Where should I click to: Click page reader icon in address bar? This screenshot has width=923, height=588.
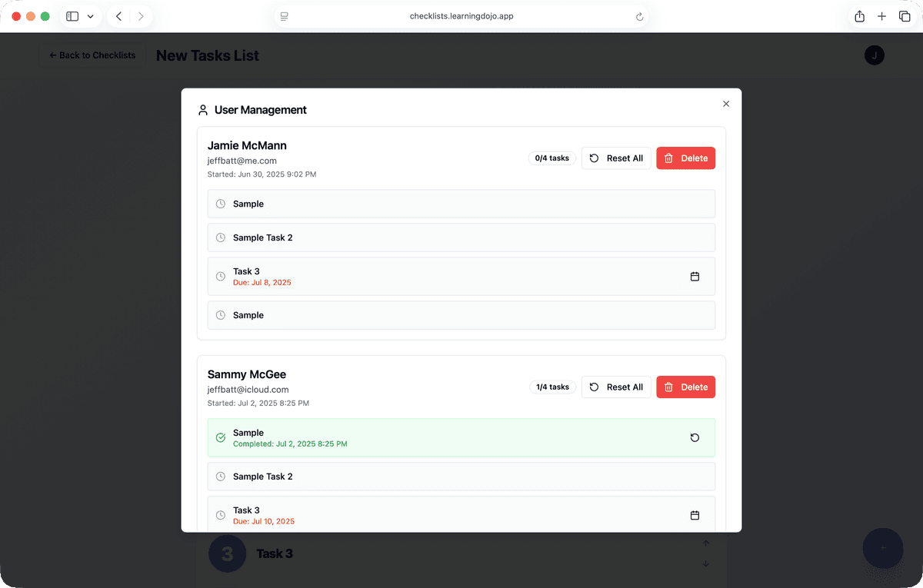(x=285, y=16)
